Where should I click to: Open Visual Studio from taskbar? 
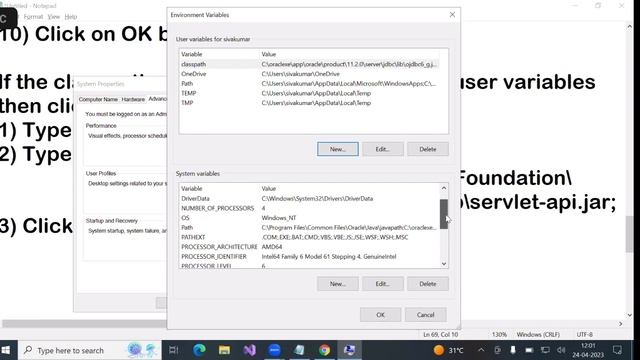[249, 350]
